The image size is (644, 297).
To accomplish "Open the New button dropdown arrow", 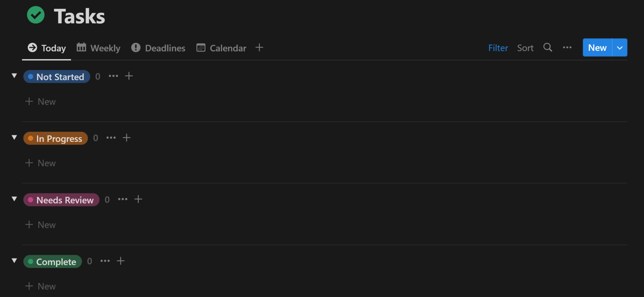I will pos(620,48).
